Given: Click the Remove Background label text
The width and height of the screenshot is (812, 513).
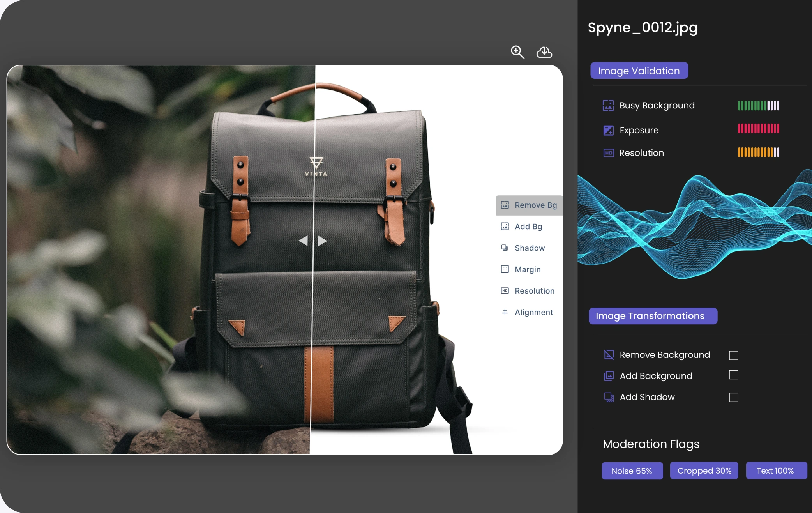Looking at the screenshot, I should (x=665, y=355).
